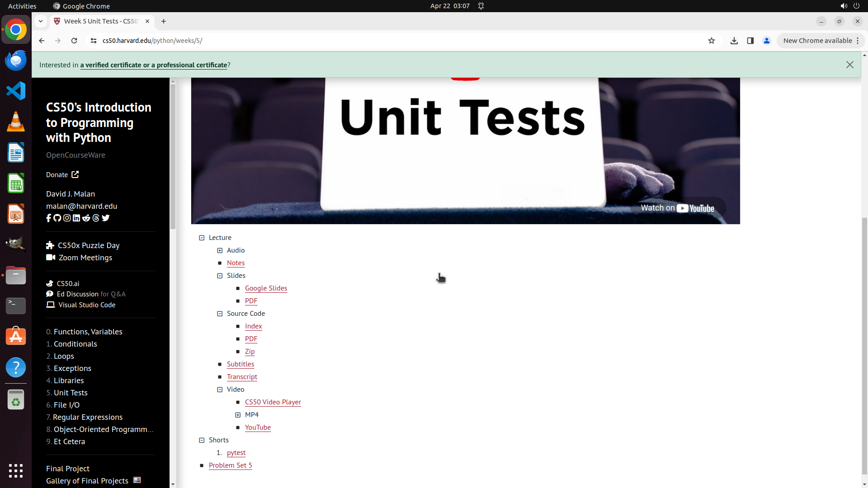Select the Week 5 Unit Tests browser tab
The height and width of the screenshot is (488, 868).
(x=100, y=21)
